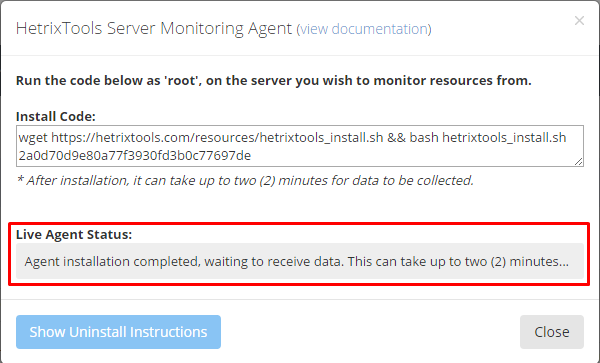Viewport: 600px width, 363px height.
Task: Click the wget hetrixtools.com URL text
Action: click(x=218, y=137)
